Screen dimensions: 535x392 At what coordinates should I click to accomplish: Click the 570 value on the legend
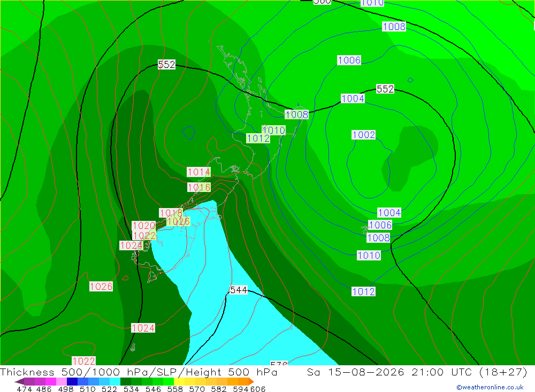pos(197,389)
